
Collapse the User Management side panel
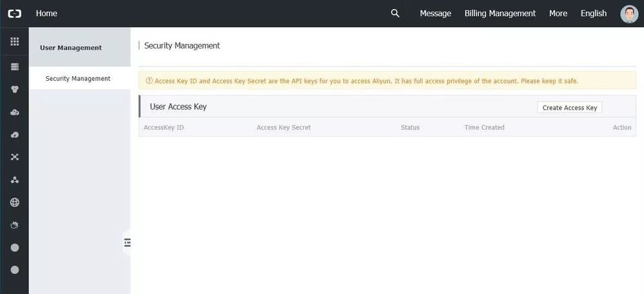click(x=127, y=242)
